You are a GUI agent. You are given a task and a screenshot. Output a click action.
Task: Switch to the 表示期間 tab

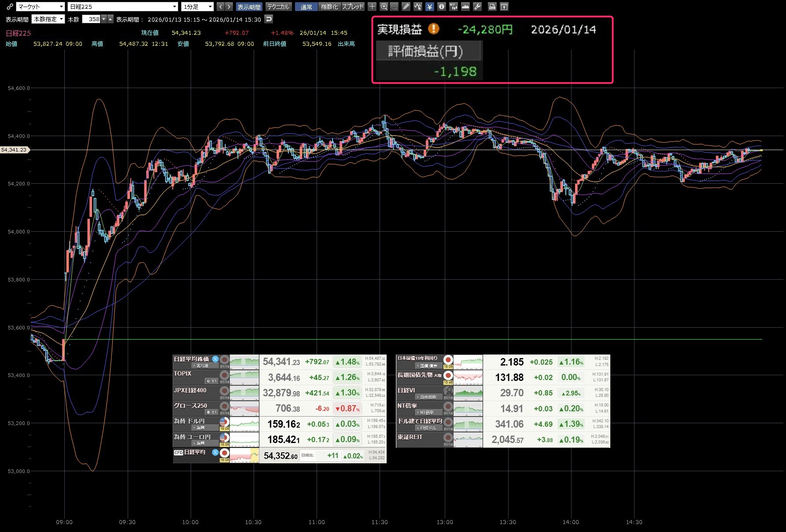click(x=249, y=7)
